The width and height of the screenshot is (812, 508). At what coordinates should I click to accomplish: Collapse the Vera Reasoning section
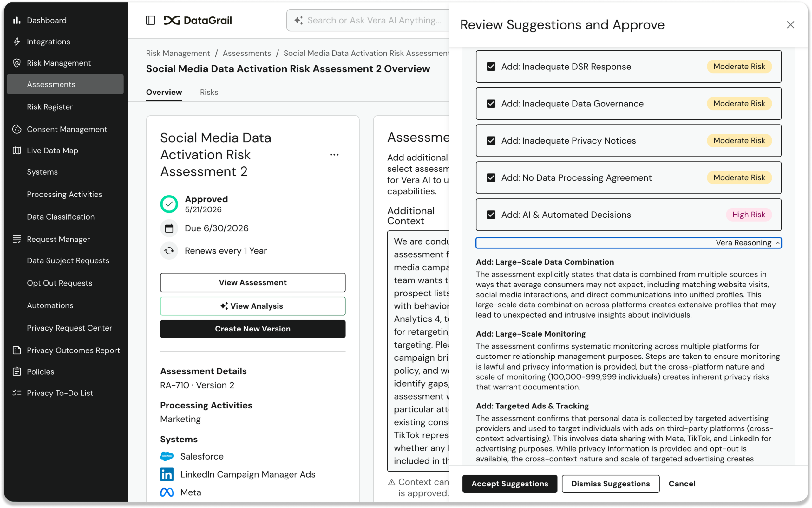pos(628,242)
